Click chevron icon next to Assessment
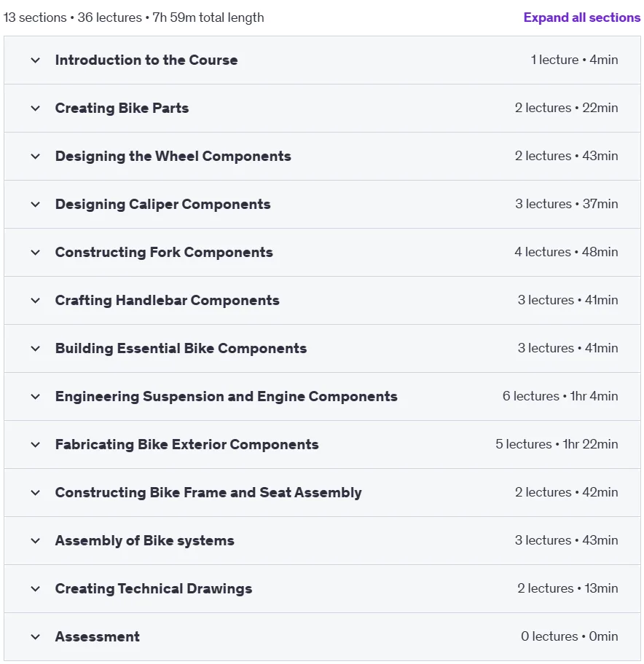This screenshot has width=644, height=664. pyautogui.click(x=36, y=637)
